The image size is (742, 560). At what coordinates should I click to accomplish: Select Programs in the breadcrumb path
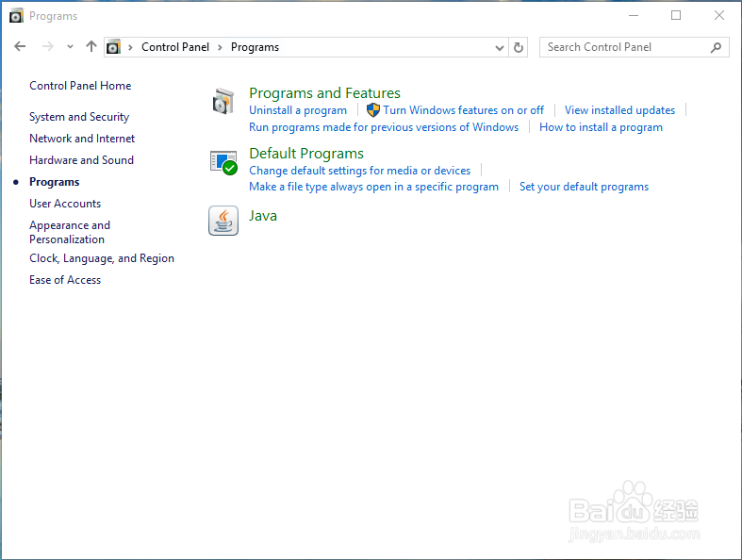[255, 47]
